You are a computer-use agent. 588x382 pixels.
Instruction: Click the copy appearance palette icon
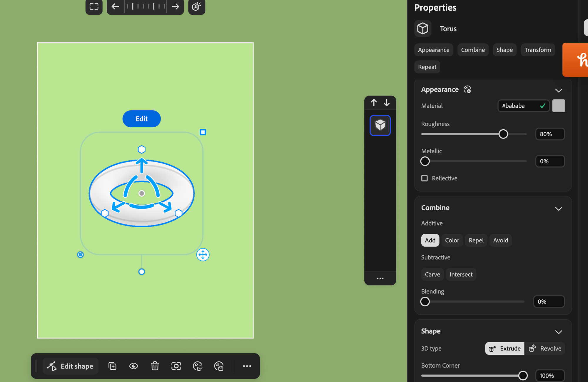[x=198, y=366]
